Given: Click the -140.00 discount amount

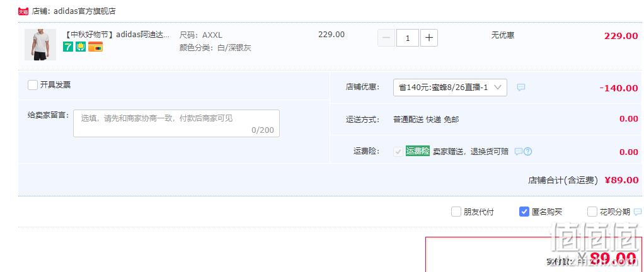Looking at the screenshot, I should [x=619, y=88].
